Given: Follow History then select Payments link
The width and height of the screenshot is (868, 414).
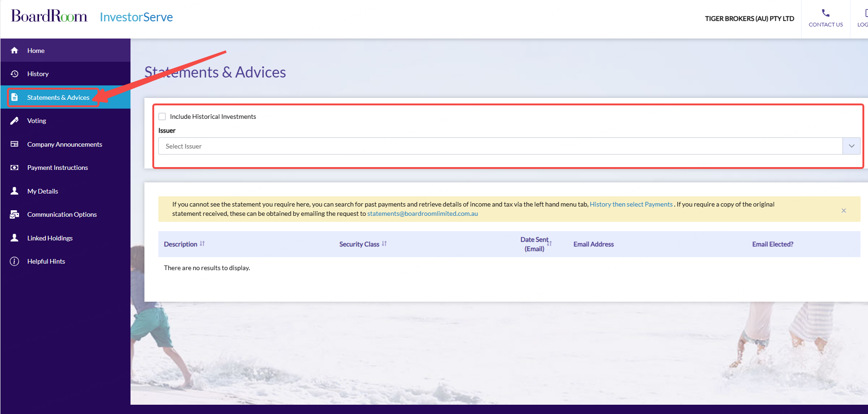Looking at the screenshot, I should click(631, 204).
